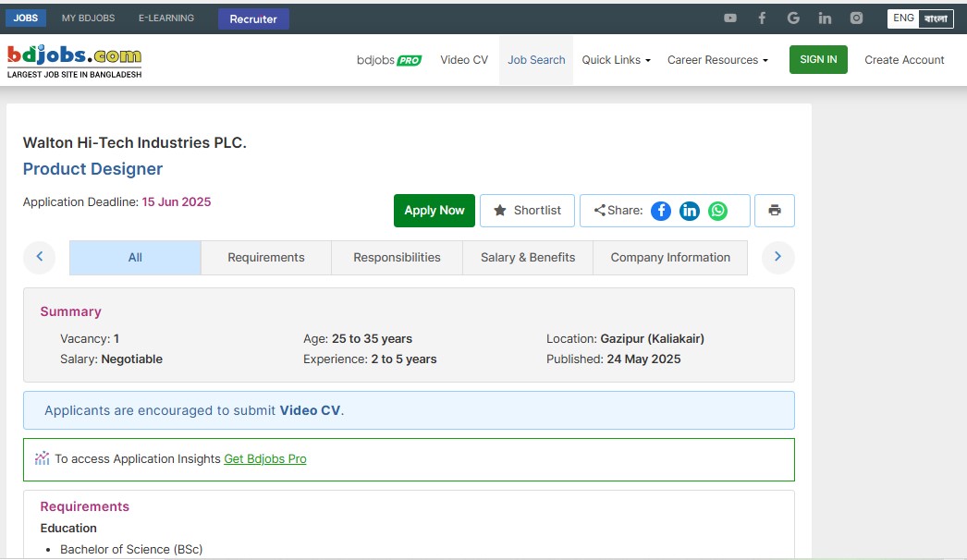This screenshot has height=560, width=967.
Task: Expand the Career Resources dropdown
Action: coord(717,60)
